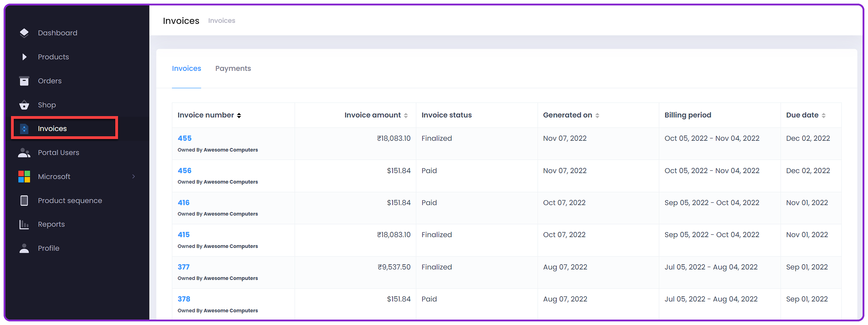Expand the Microsoft submenu chevron
Image resolution: width=868 pixels, height=325 pixels.
point(134,177)
